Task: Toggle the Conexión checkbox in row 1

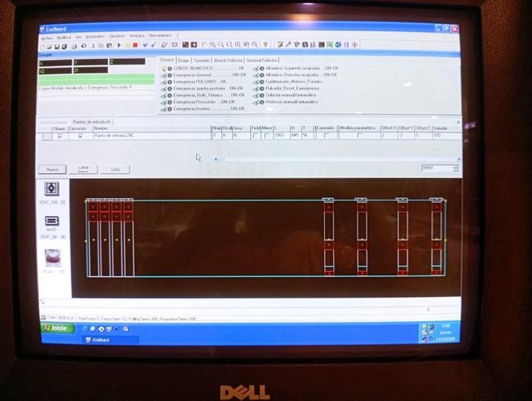Action: [326, 136]
